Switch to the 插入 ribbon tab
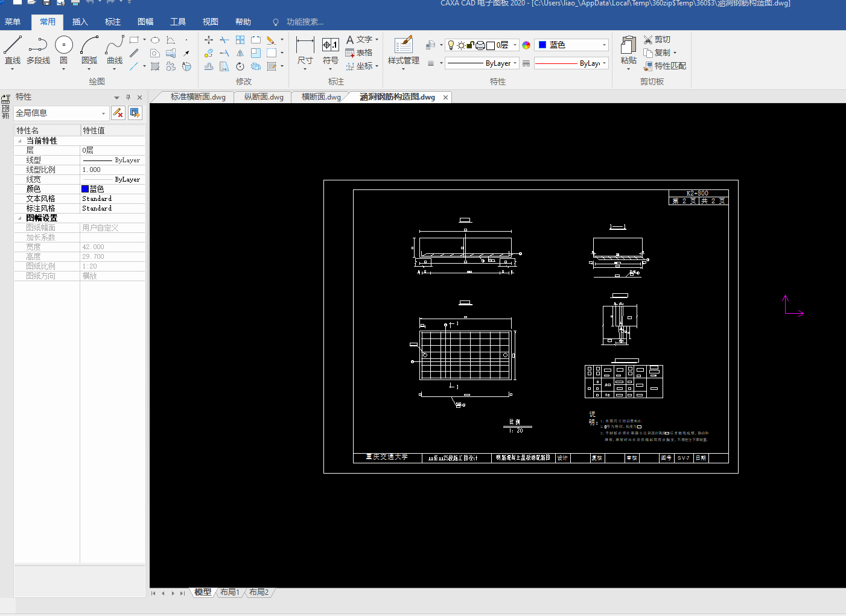Image resolution: width=846 pixels, height=616 pixels. click(x=80, y=22)
